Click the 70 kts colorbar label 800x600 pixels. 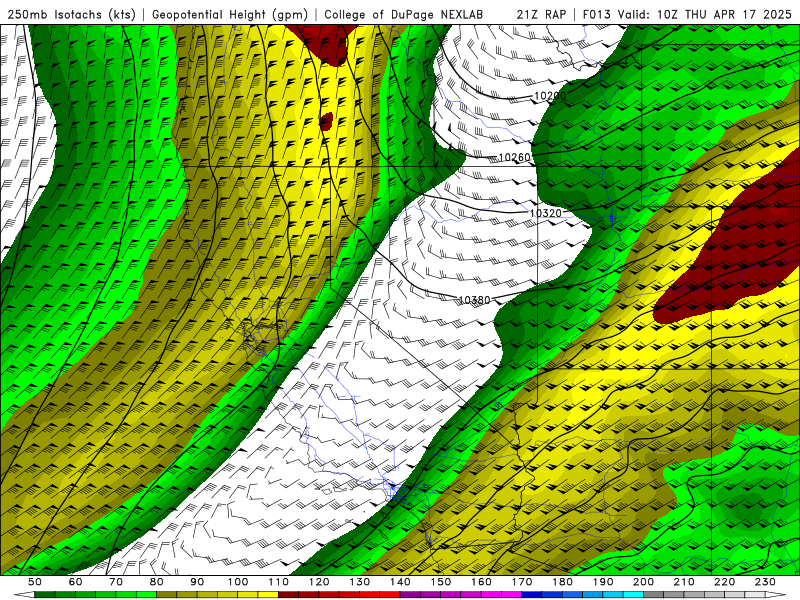[x=116, y=582]
